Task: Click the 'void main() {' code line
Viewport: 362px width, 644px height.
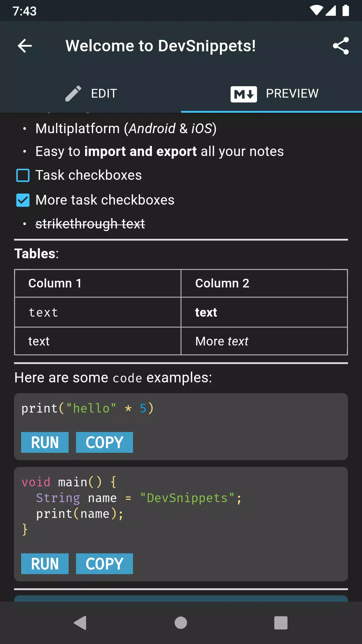Action: click(x=69, y=482)
